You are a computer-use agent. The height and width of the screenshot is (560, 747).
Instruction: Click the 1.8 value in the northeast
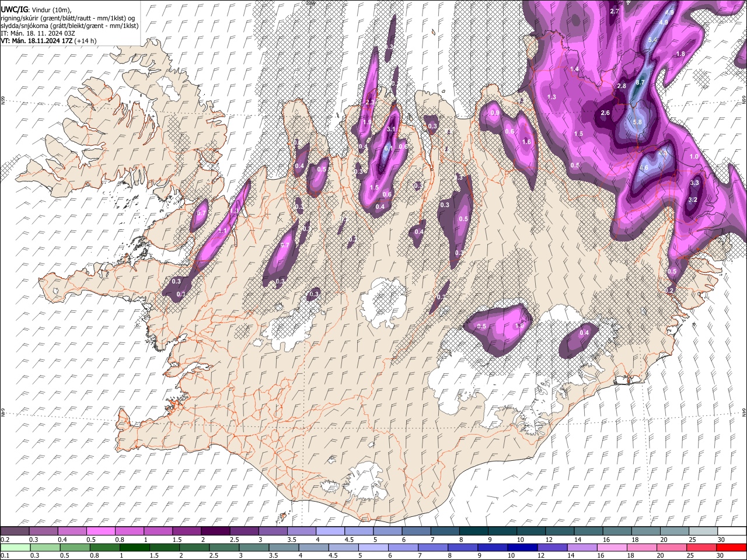(x=680, y=54)
